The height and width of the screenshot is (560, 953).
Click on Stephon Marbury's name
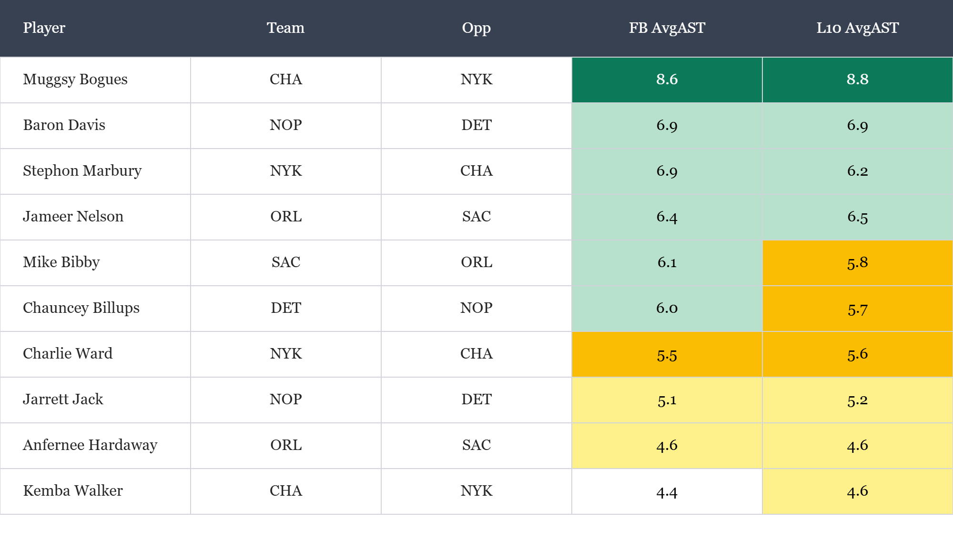[82, 171]
